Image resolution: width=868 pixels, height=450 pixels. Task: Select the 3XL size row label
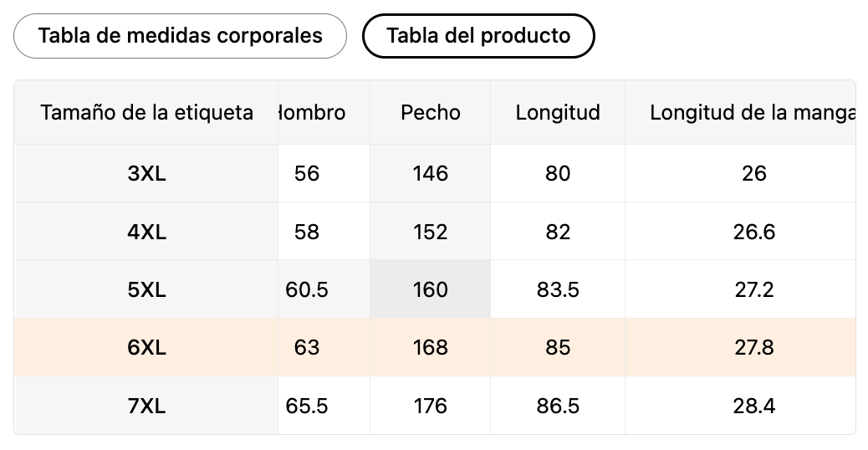146,173
